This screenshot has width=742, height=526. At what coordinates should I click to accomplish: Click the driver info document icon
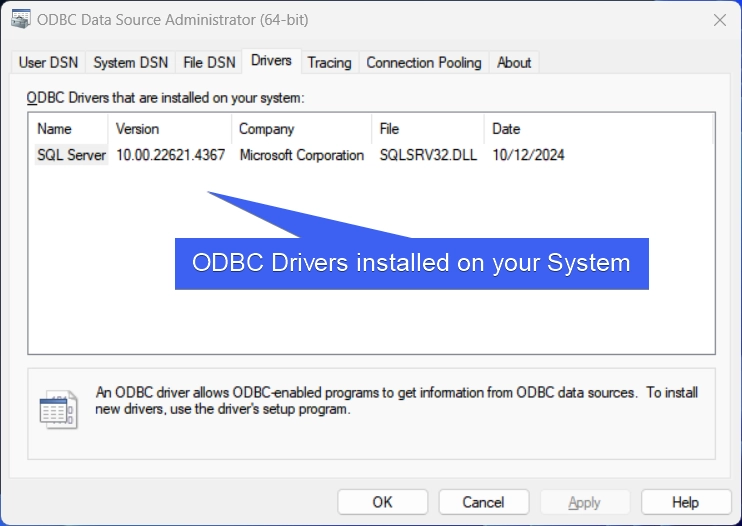[x=59, y=410]
